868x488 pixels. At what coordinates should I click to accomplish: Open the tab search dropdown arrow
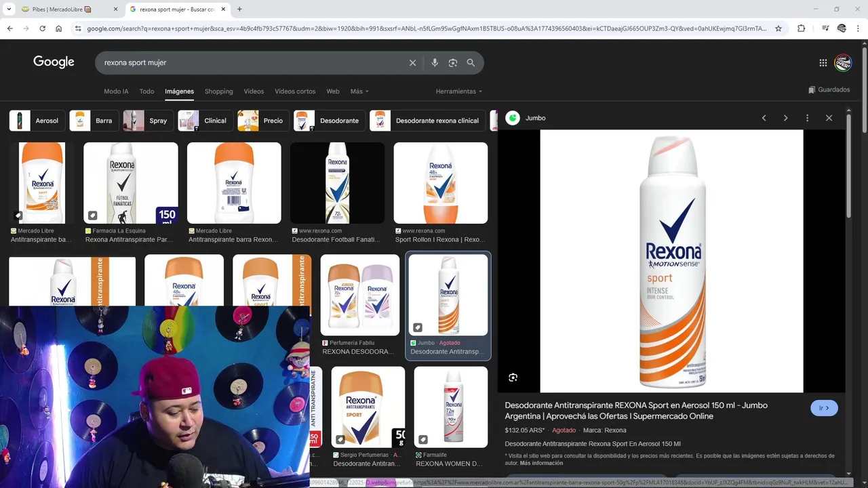[9, 9]
